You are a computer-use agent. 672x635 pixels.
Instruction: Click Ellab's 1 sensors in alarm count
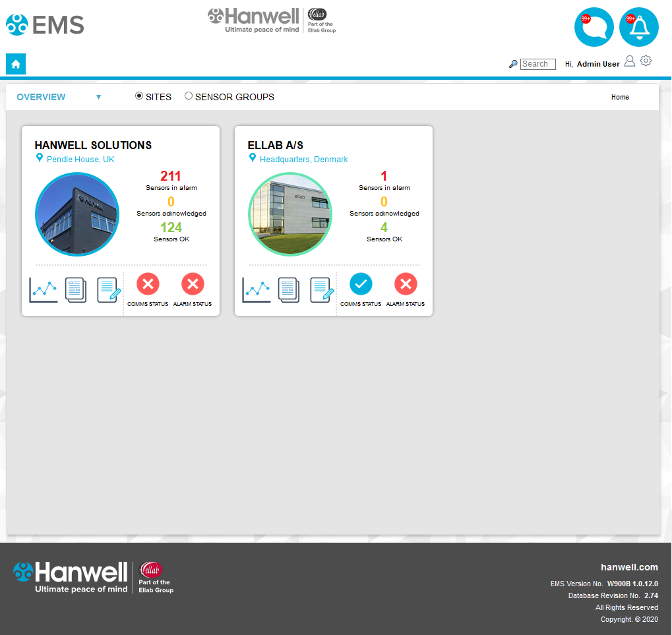(x=384, y=176)
